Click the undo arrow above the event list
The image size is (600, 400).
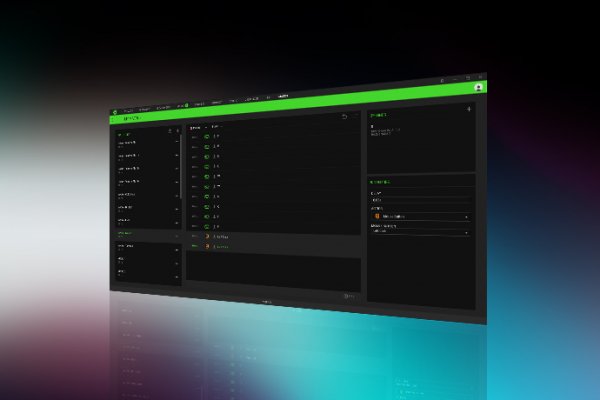(344, 117)
